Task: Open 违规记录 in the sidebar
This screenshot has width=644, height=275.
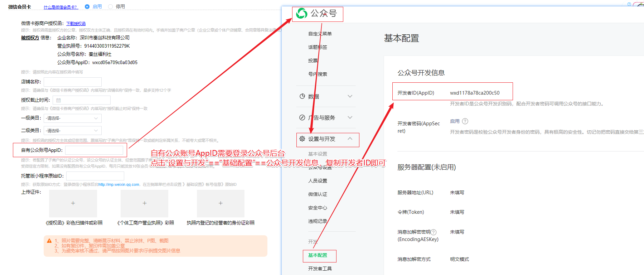Action: coord(318,221)
